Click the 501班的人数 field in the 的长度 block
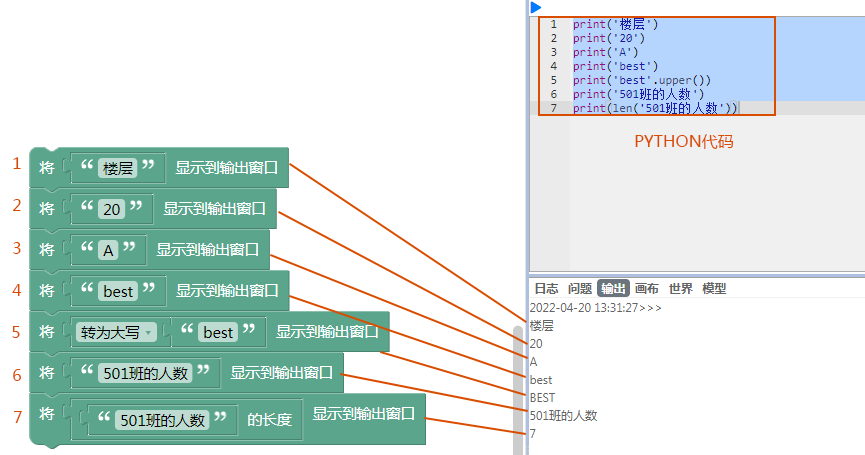Screen dimensions: 865x455 pyautogui.click(x=162, y=420)
